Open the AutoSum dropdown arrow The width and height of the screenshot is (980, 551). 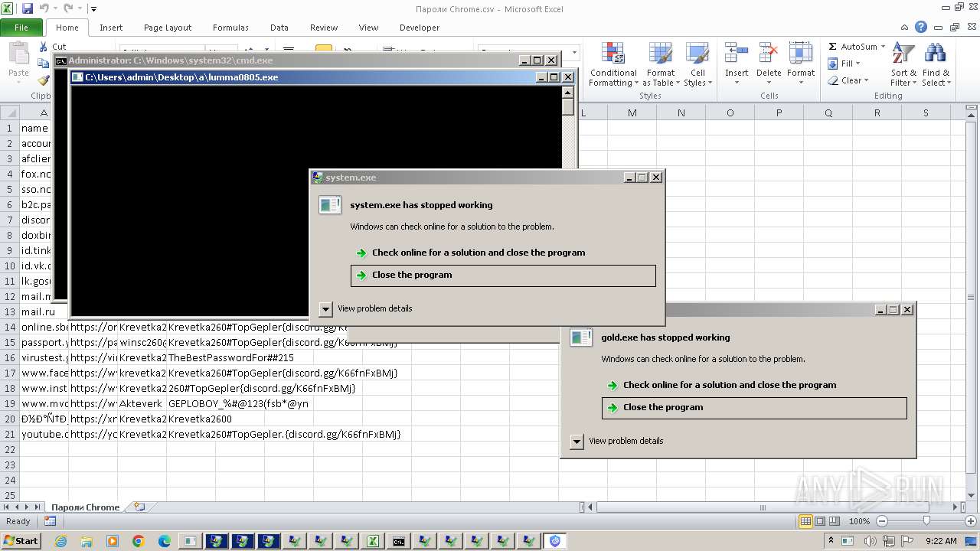pos(883,47)
